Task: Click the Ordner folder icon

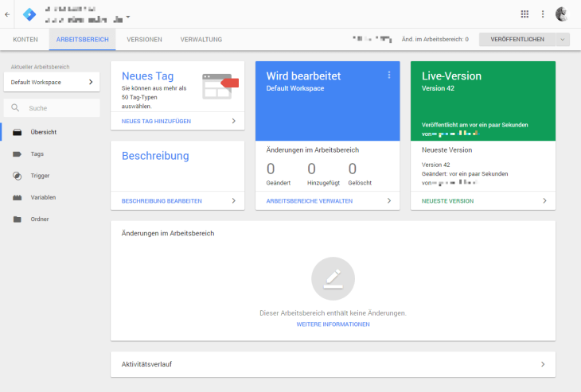Action: click(17, 219)
